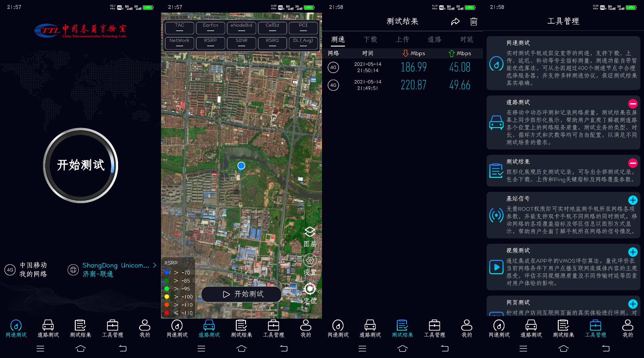
Task: Tap the CellId parameter box
Action: 273,28
